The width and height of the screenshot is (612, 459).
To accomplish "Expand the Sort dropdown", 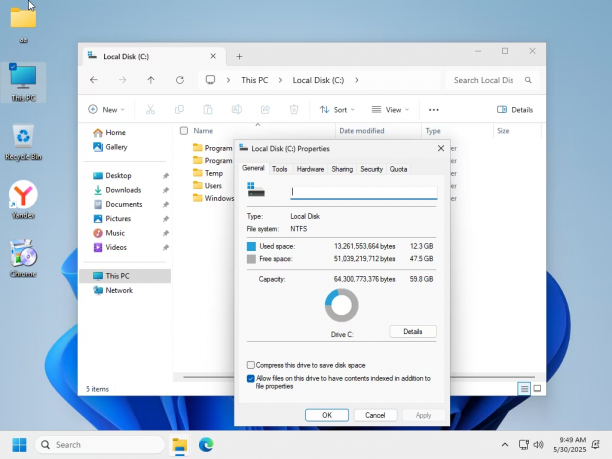I will [x=337, y=110].
